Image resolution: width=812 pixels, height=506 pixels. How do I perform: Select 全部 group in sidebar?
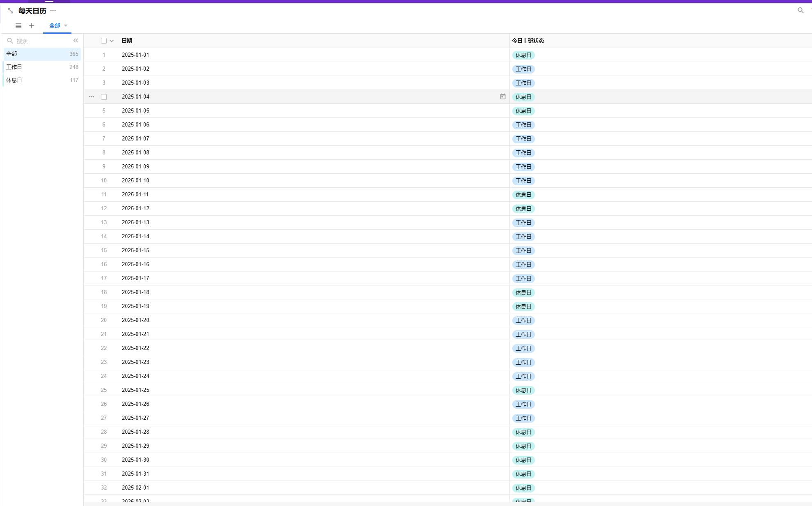12,54
